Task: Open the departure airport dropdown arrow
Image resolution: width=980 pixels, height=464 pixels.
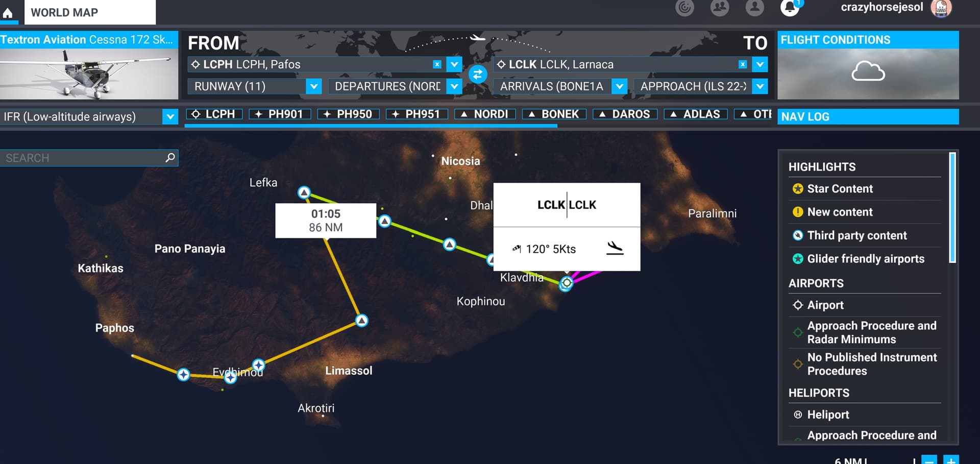Action: (454, 64)
